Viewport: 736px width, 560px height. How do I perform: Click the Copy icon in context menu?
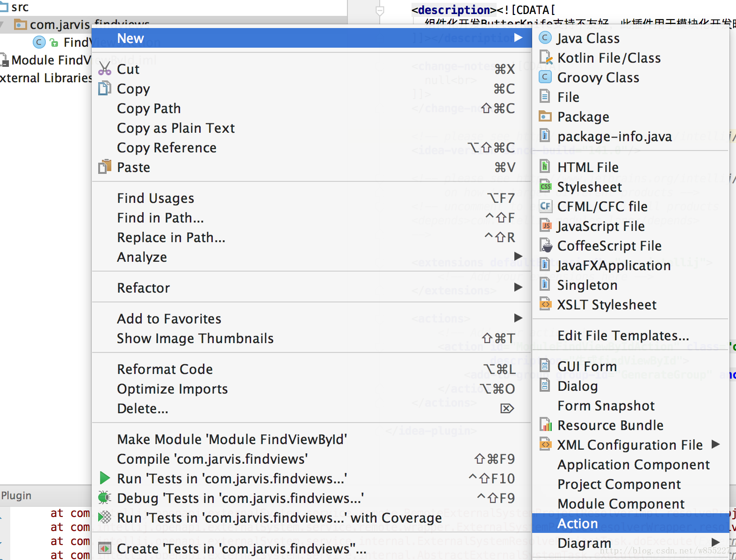click(105, 88)
